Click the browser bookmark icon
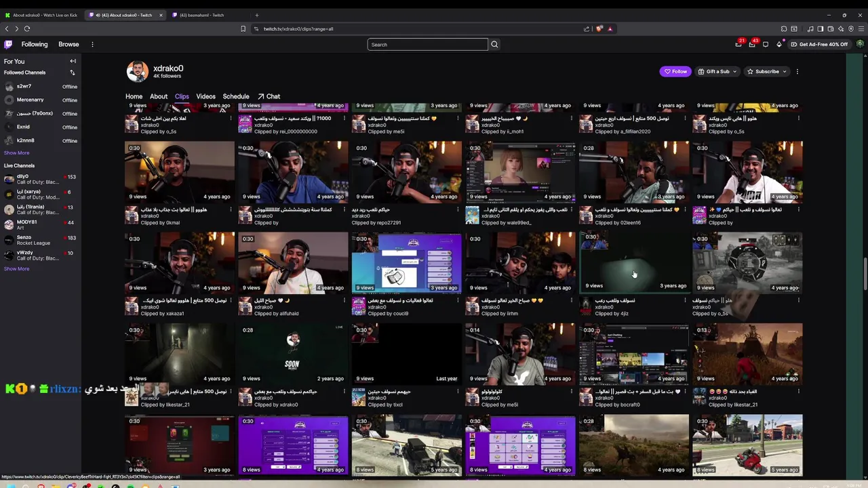Viewport: 868px width, 488px height. [x=243, y=28]
